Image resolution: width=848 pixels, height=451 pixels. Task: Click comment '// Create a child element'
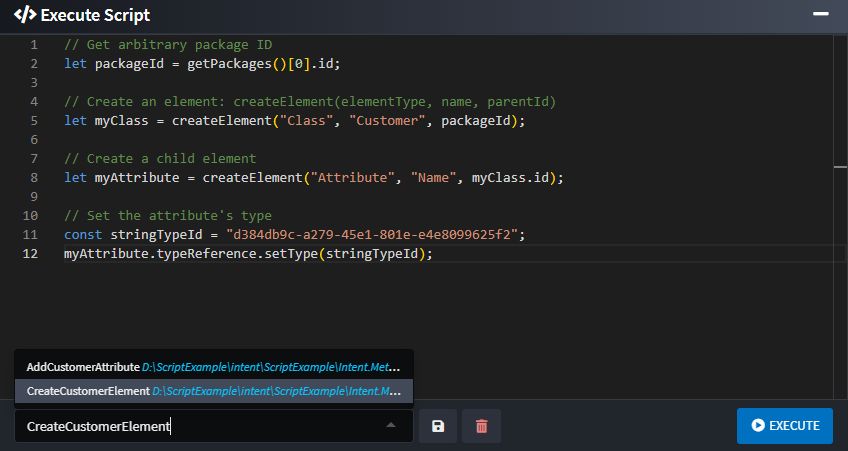coord(160,158)
